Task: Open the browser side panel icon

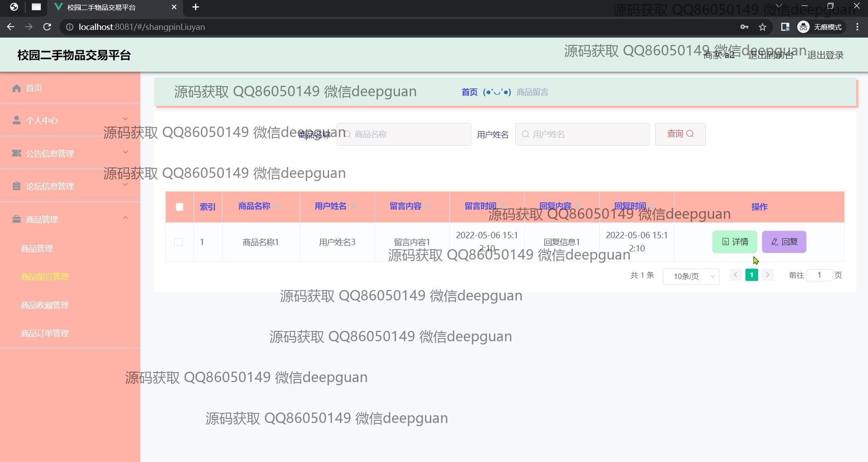Action: (785, 27)
